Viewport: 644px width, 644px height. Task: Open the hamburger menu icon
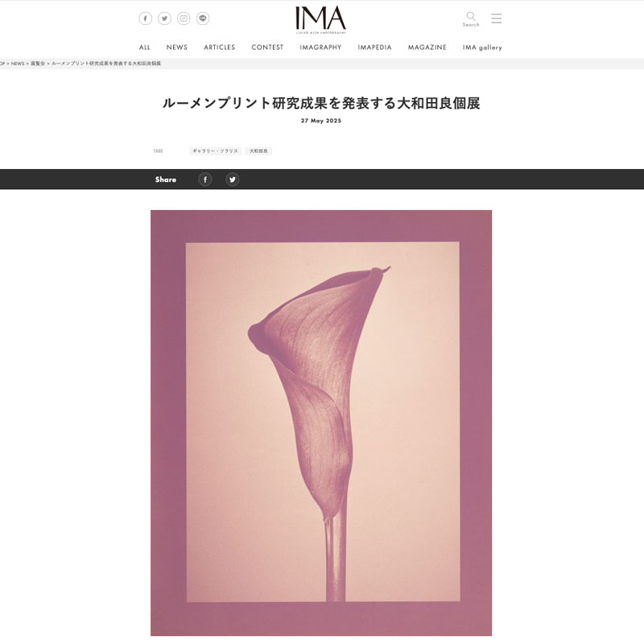pyautogui.click(x=496, y=18)
